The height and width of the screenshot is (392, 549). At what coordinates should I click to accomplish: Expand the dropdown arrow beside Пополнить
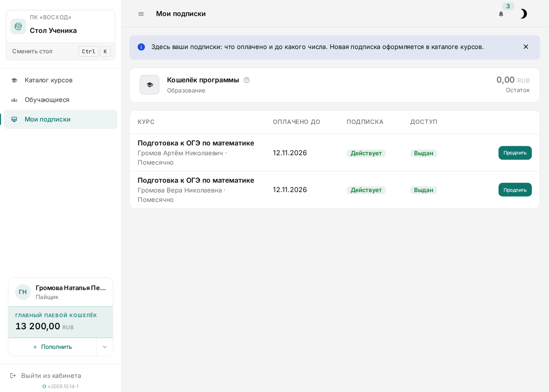[105, 347]
